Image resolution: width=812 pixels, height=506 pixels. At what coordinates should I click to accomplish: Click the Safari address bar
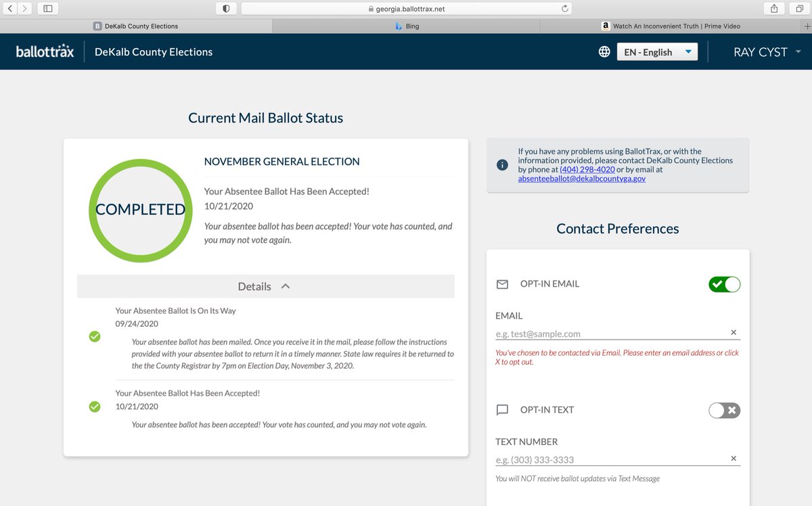tap(407, 9)
